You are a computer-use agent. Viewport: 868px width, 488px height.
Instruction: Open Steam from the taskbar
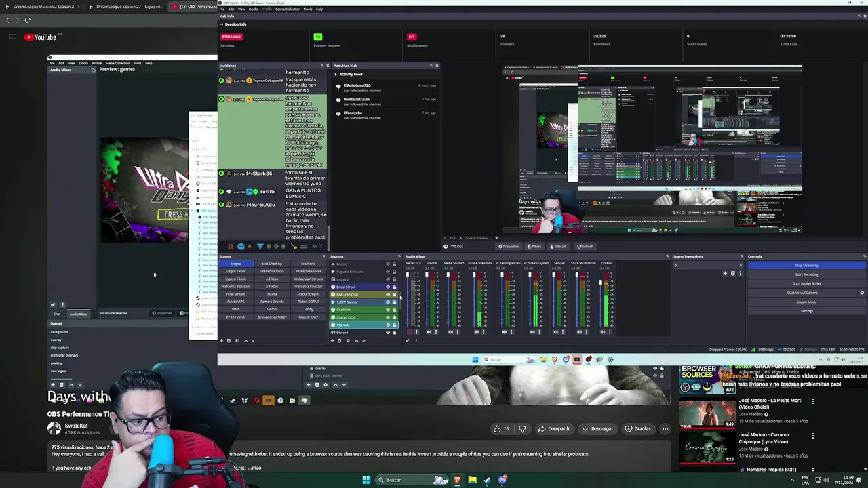(x=487, y=480)
